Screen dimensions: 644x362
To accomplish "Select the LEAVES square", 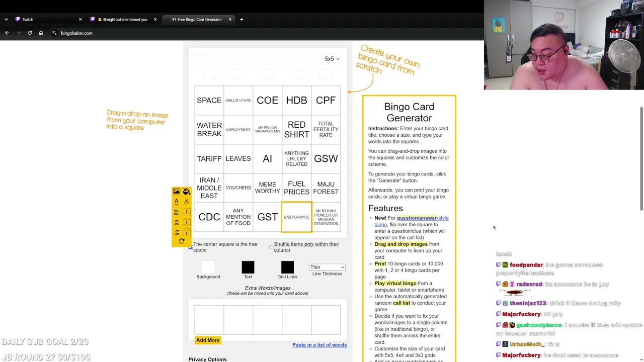I will [238, 159].
